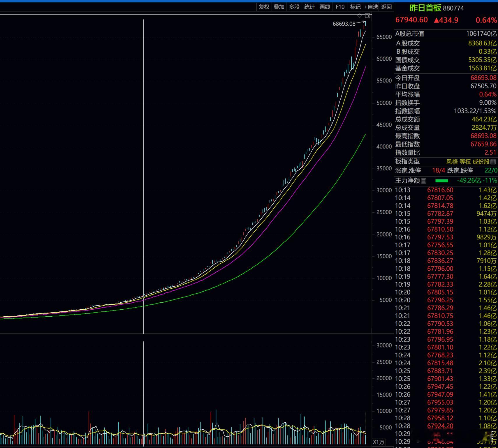Image resolution: width=498 pixels, height=448 pixels.
Task: Select the tick row priced 67924.20
Action: point(446,426)
